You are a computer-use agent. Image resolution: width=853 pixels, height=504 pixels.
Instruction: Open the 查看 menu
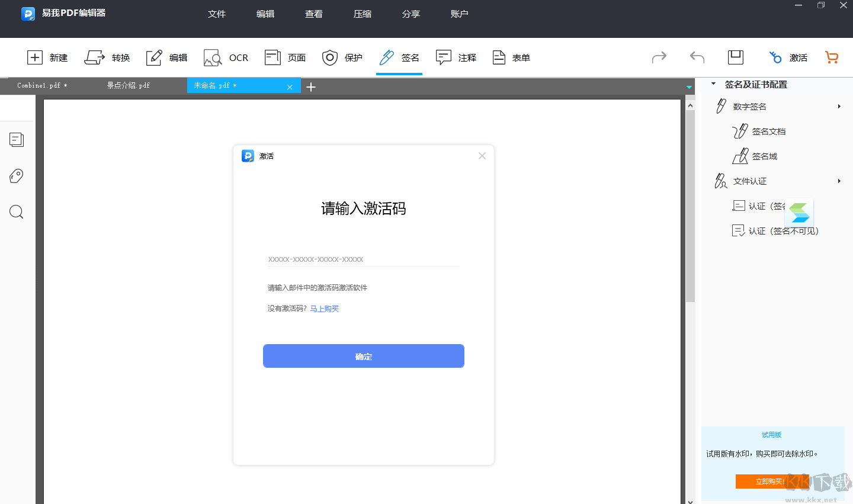pyautogui.click(x=313, y=13)
